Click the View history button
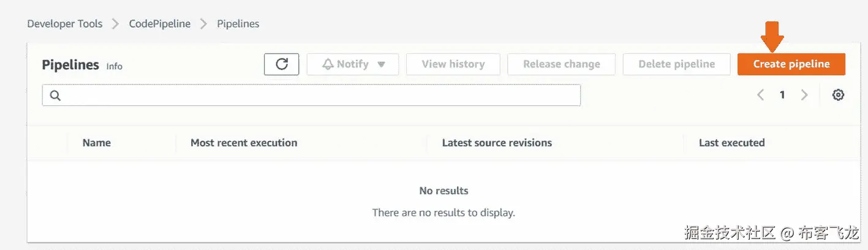Screen dimensions: 868x250 point(453,64)
